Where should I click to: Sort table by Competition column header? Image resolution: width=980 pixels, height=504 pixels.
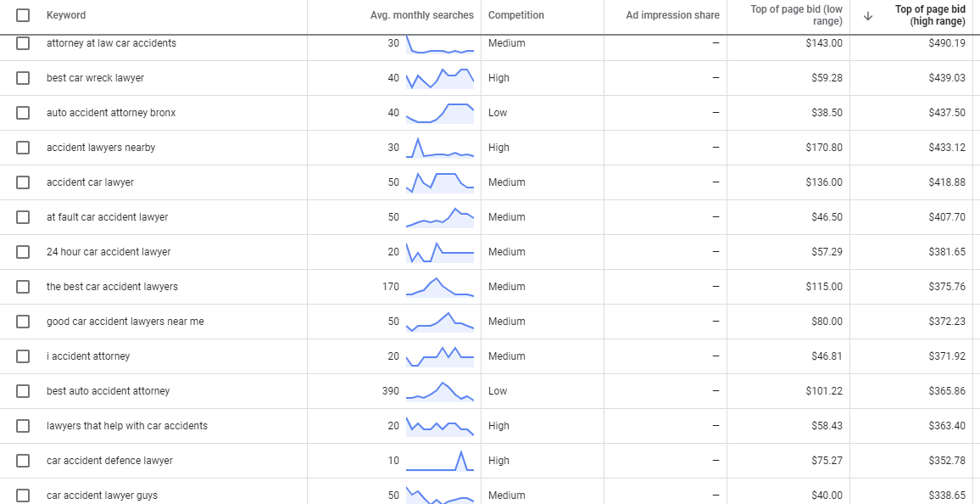click(516, 15)
